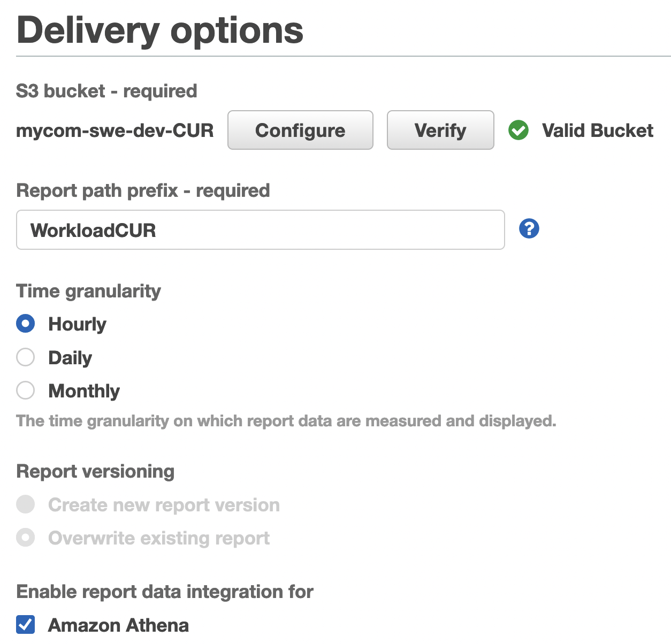This screenshot has height=644, width=671.
Task: Click inside the WorkloadCUR prefix input field
Action: point(260,230)
